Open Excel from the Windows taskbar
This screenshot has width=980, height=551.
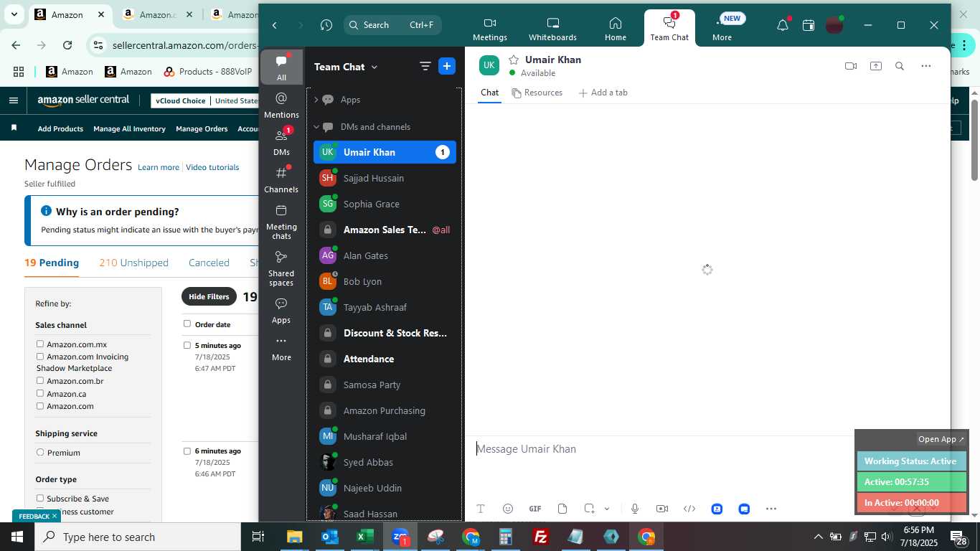(x=365, y=537)
